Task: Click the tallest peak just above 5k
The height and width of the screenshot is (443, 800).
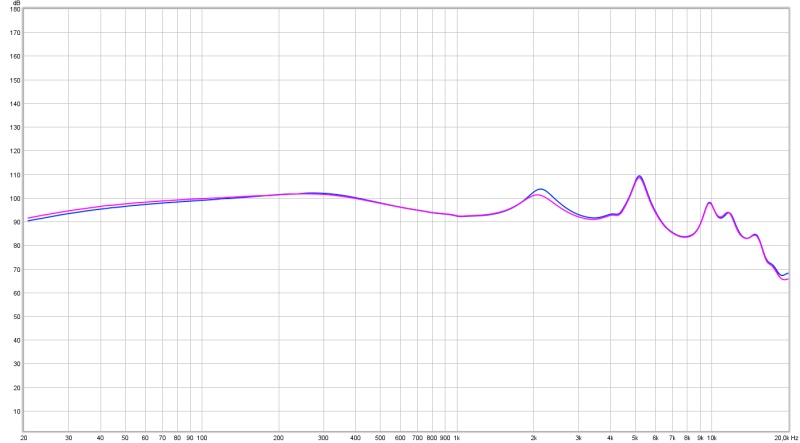Action: tap(639, 176)
